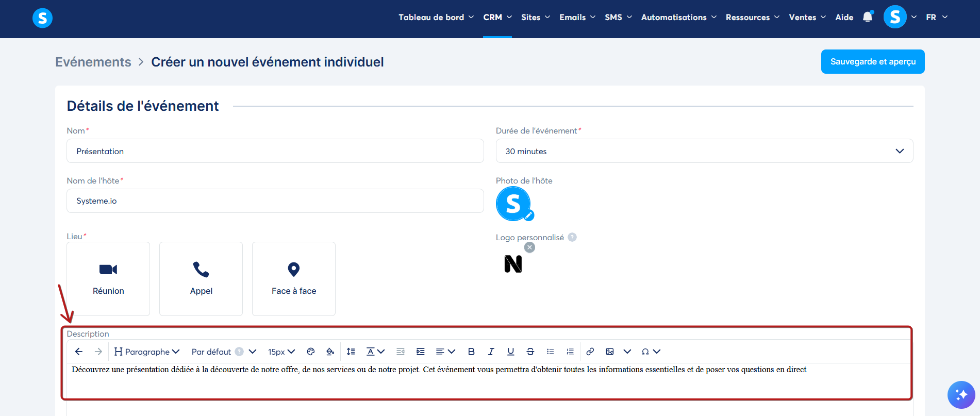Open the Ventes menu
Screen dimensions: 980x416
[807, 17]
